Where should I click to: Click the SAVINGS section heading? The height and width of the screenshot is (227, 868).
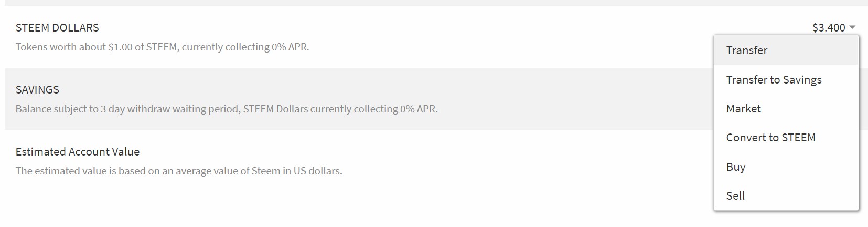tap(37, 90)
